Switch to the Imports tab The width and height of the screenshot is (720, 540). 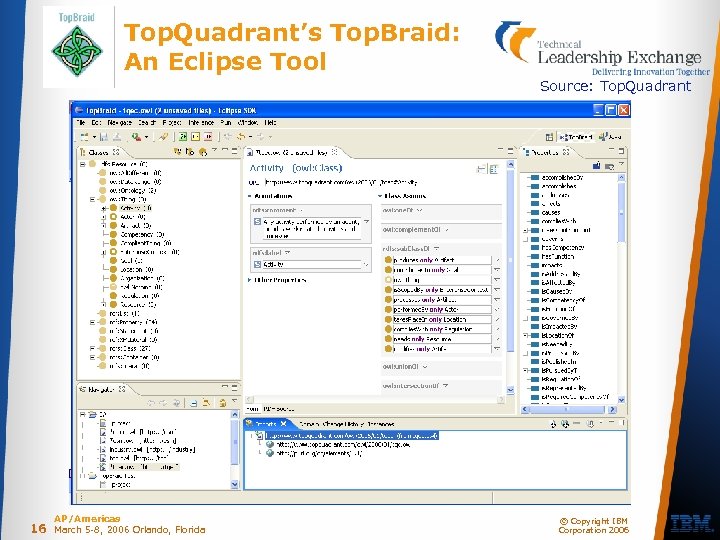(266, 424)
